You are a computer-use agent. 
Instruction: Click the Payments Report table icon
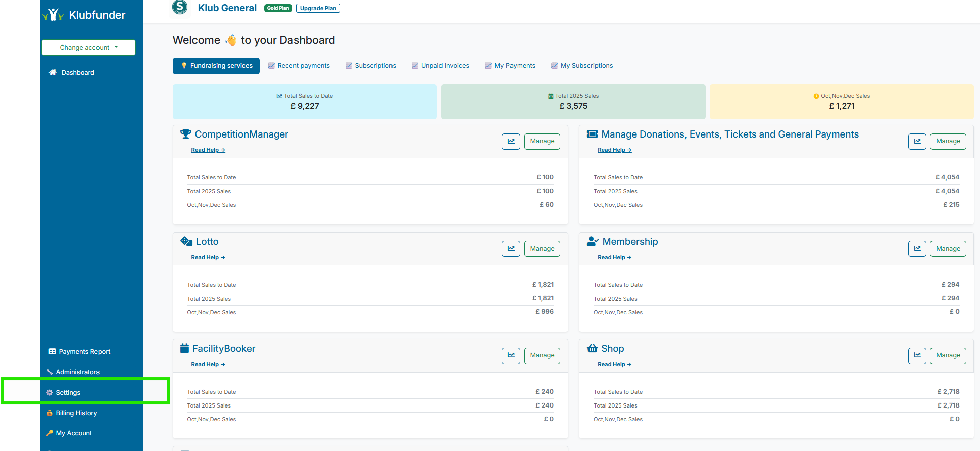pyautogui.click(x=52, y=351)
